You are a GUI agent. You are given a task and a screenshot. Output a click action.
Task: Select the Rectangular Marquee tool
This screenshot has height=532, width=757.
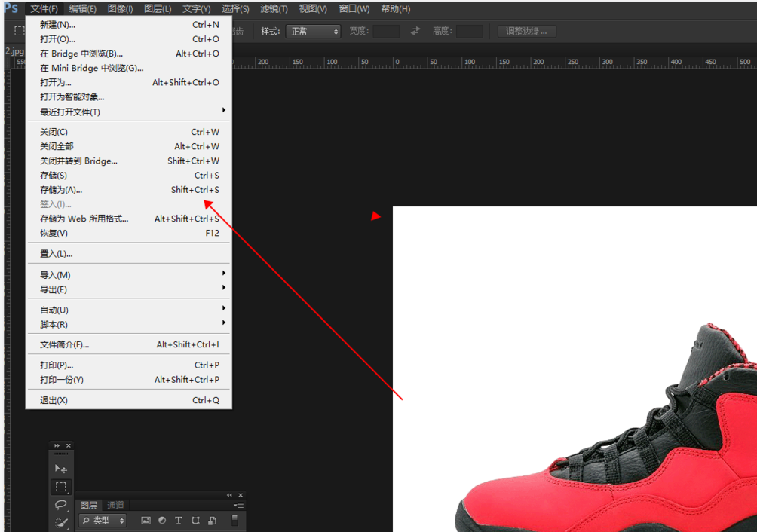click(61, 487)
